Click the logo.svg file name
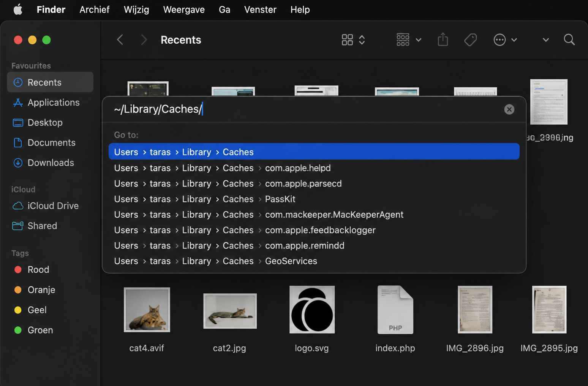 point(312,348)
